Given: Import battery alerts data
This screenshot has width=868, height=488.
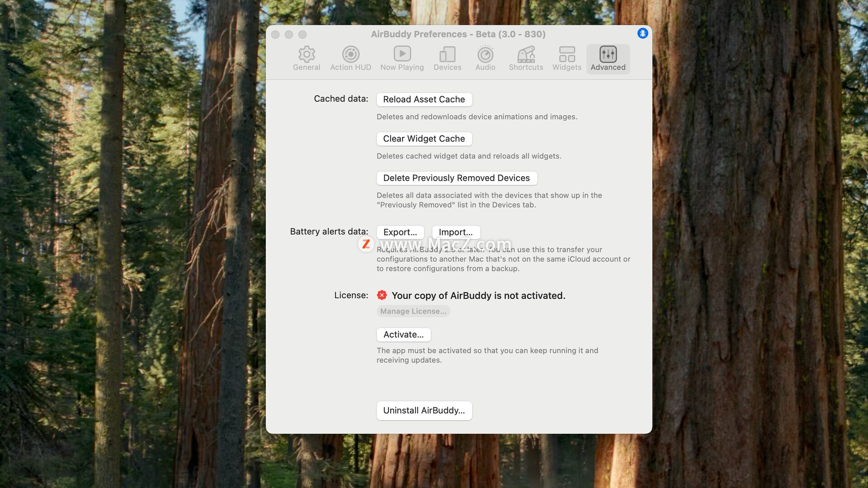Looking at the screenshot, I should click(x=456, y=232).
